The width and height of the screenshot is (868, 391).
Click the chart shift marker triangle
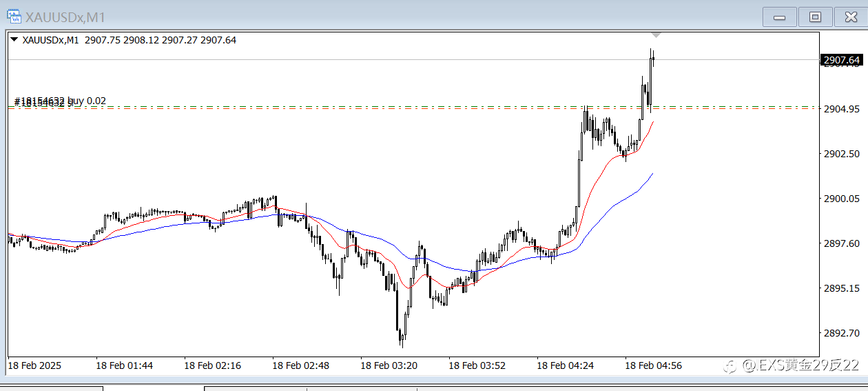click(657, 34)
